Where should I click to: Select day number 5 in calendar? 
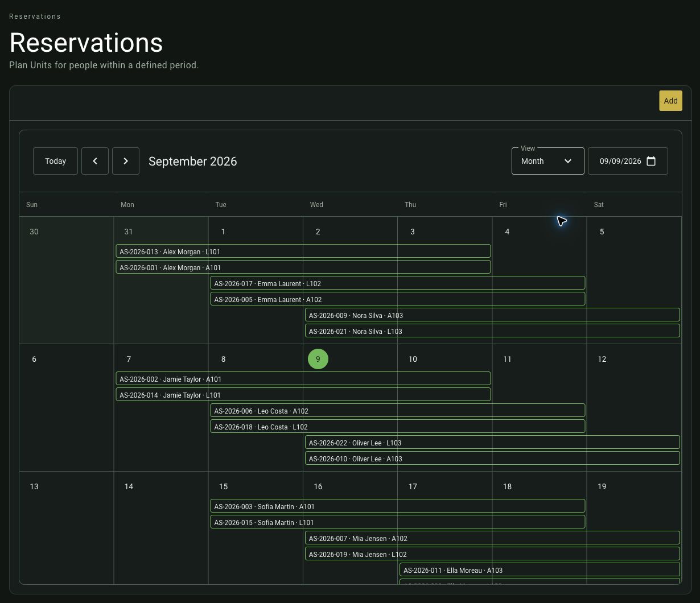point(602,232)
